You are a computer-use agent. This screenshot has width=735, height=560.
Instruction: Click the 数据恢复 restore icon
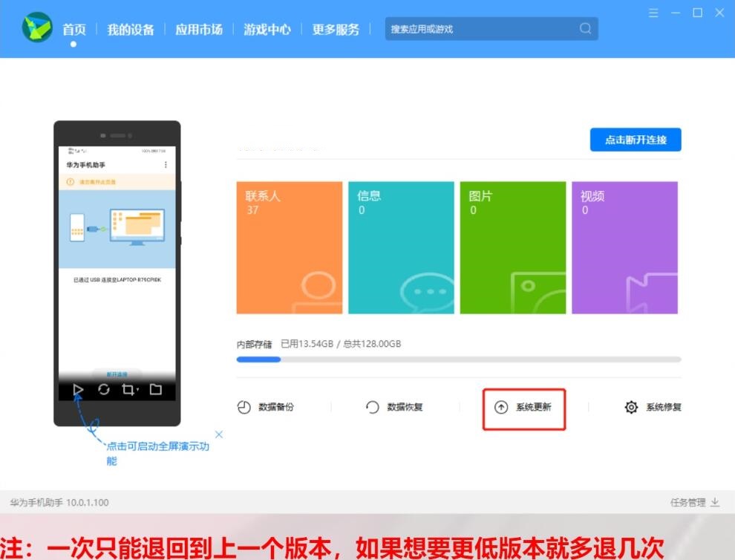pos(372,407)
